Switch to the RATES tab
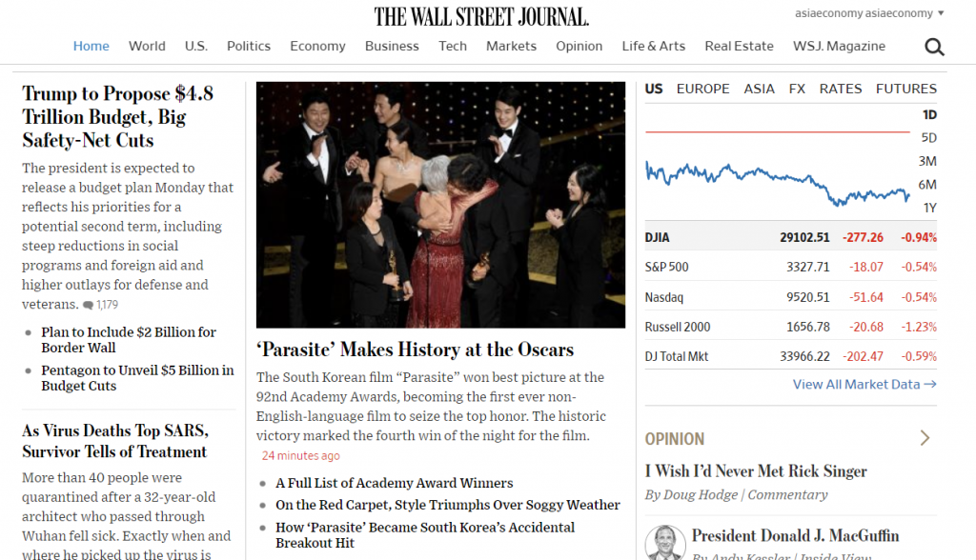Image resolution: width=976 pixels, height=560 pixels. (841, 89)
